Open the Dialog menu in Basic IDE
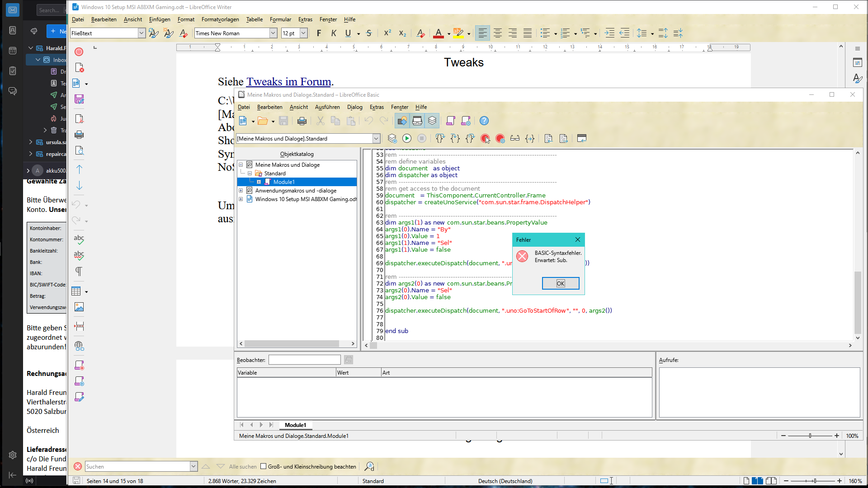 click(355, 107)
